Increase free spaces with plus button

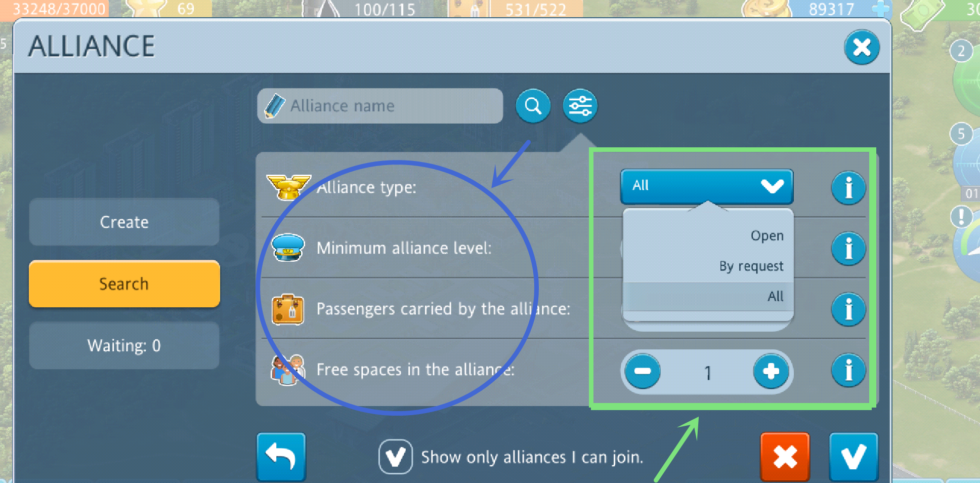(x=771, y=371)
